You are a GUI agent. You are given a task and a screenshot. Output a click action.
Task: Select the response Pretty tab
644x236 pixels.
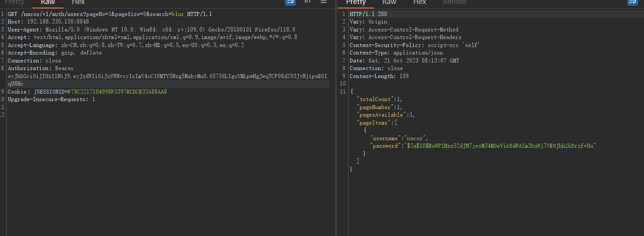click(356, 2)
